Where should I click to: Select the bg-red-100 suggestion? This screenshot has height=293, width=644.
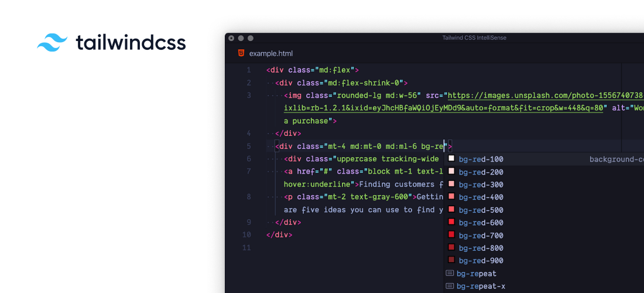(x=544, y=159)
